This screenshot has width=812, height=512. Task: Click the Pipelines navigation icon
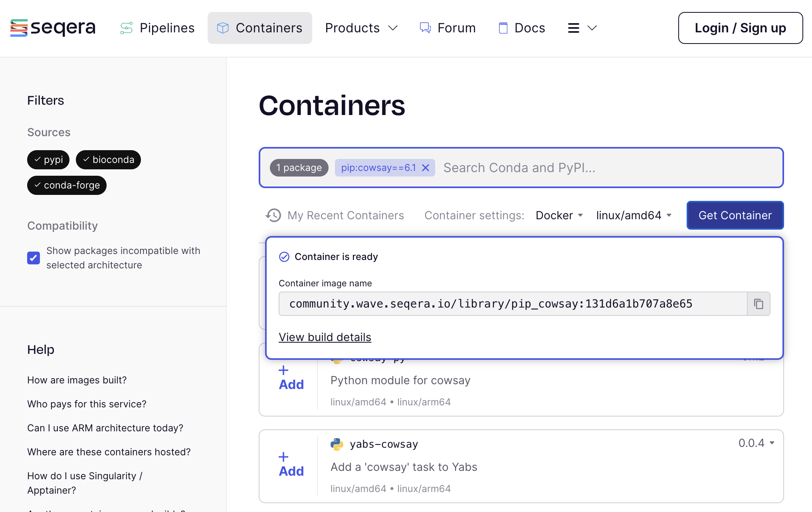tap(126, 27)
